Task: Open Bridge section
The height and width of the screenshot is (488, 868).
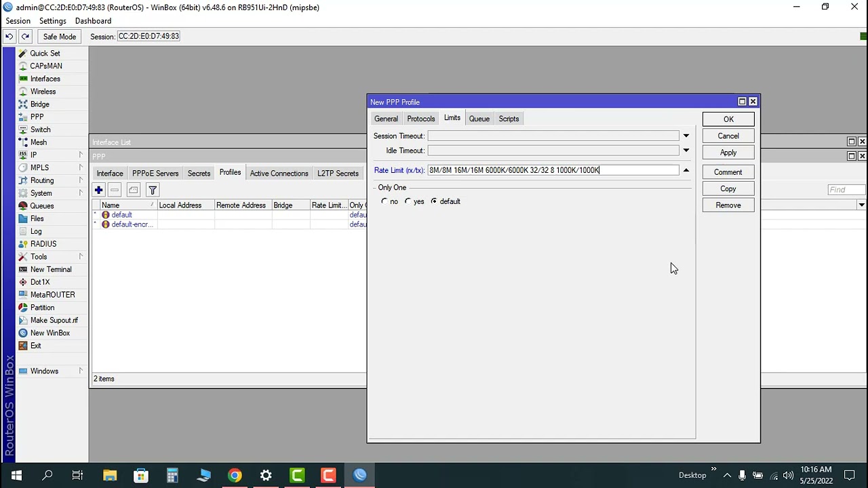Action: 39,104
